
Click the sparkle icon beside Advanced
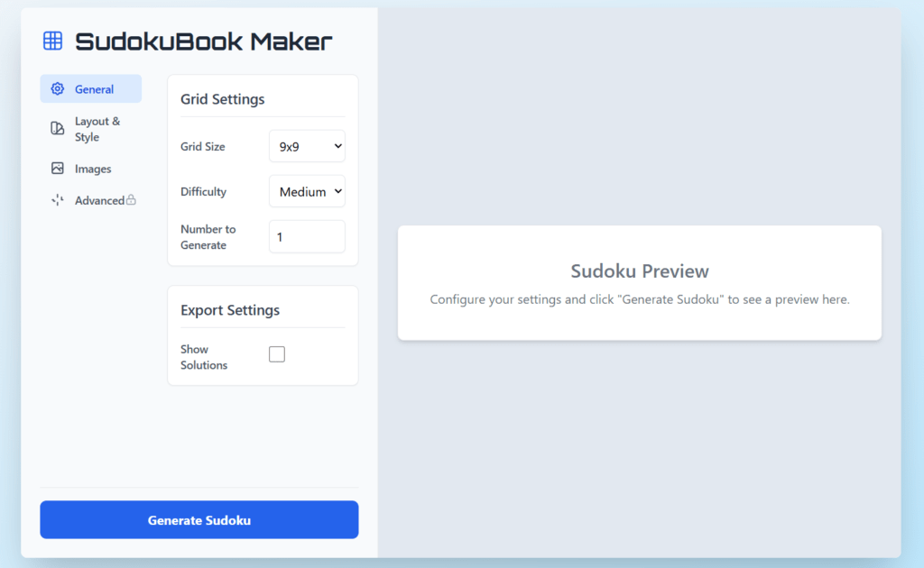[x=58, y=200]
